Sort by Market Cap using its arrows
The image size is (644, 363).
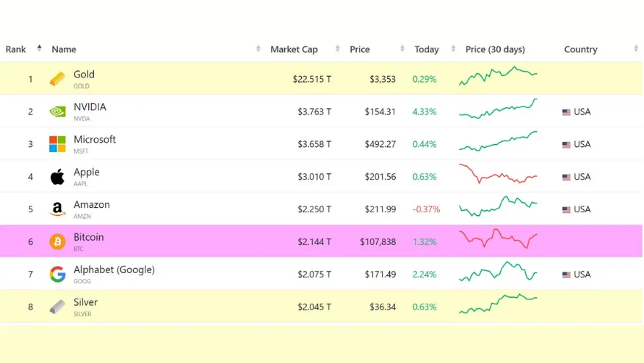(x=337, y=49)
